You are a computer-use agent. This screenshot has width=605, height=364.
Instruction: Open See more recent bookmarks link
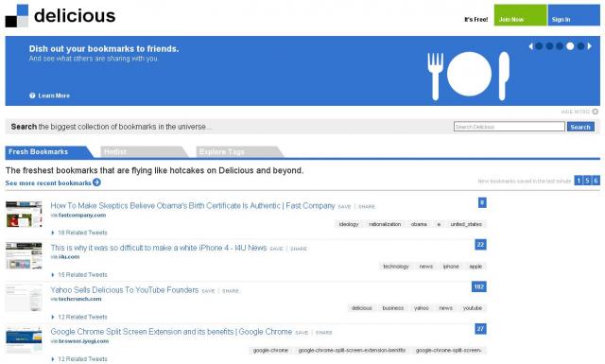pos(48,183)
